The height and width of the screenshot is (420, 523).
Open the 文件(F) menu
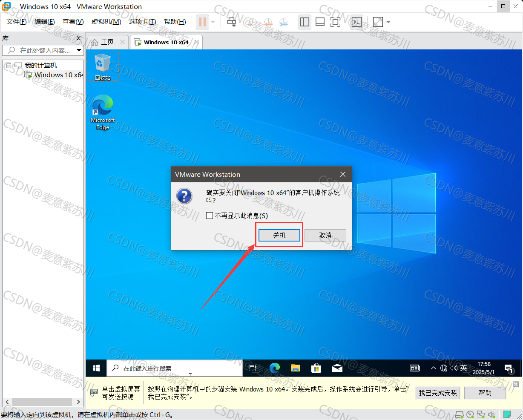click(x=16, y=22)
